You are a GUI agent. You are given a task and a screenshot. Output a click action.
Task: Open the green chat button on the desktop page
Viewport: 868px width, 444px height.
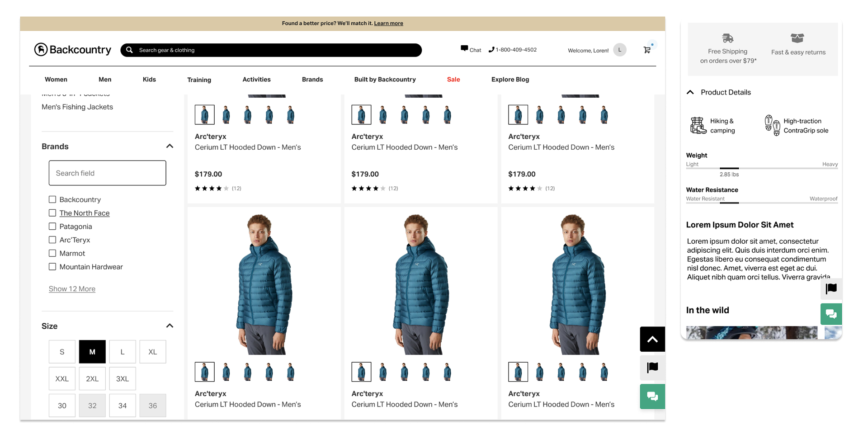pos(652,397)
